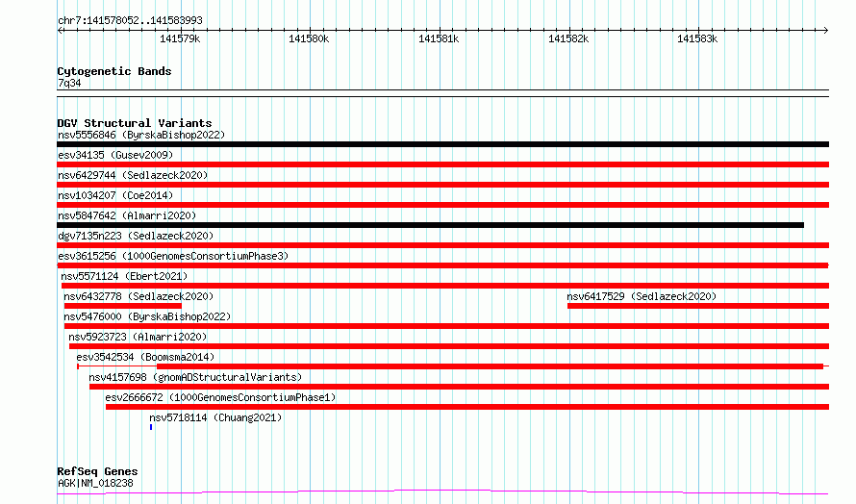Open the nsv5476000 (ByrskaBishop2022) variant label
Viewport: 856px width, 504px height.
pos(147,316)
